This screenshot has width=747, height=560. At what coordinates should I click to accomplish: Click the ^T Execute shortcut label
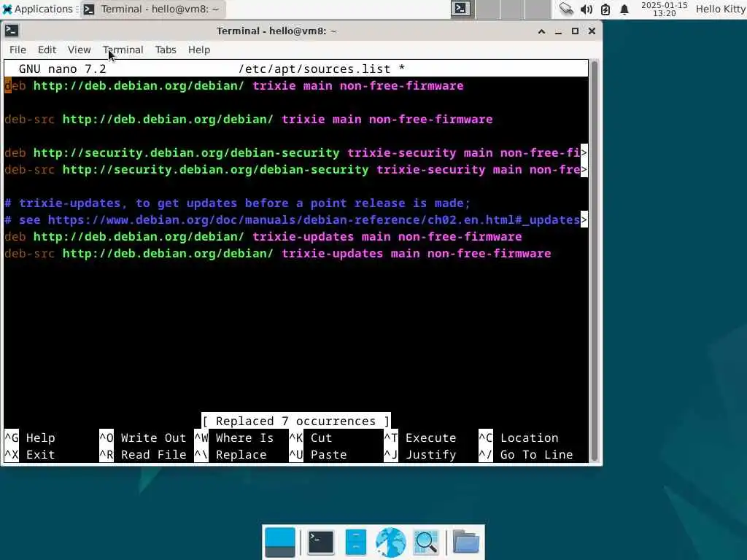[x=420, y=437]
